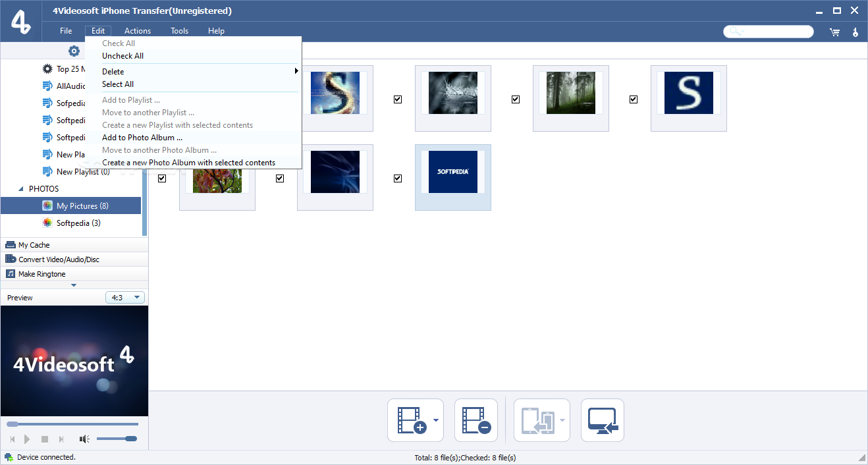Click the collapse arrow below Make Ringtone
Image resolution: width=868 pixels, height=465 pixels.
tap(74, 285)
